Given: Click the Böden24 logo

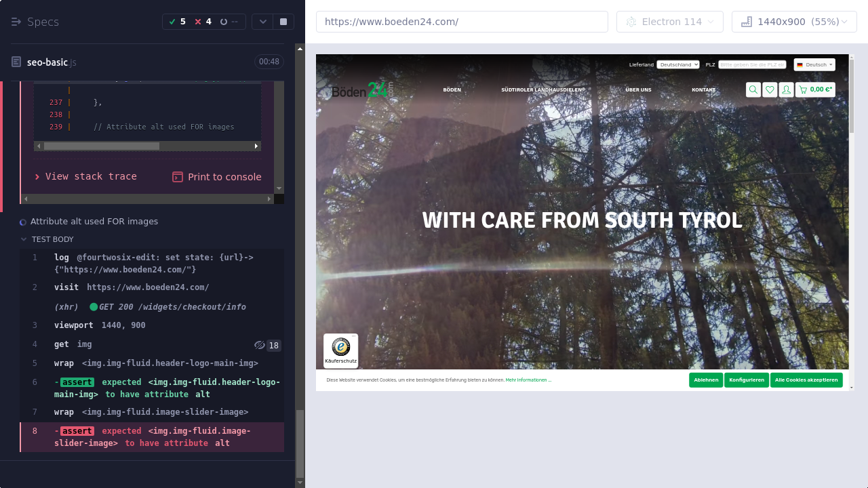Looking at the screenshot, I should (x=362, y=90).
